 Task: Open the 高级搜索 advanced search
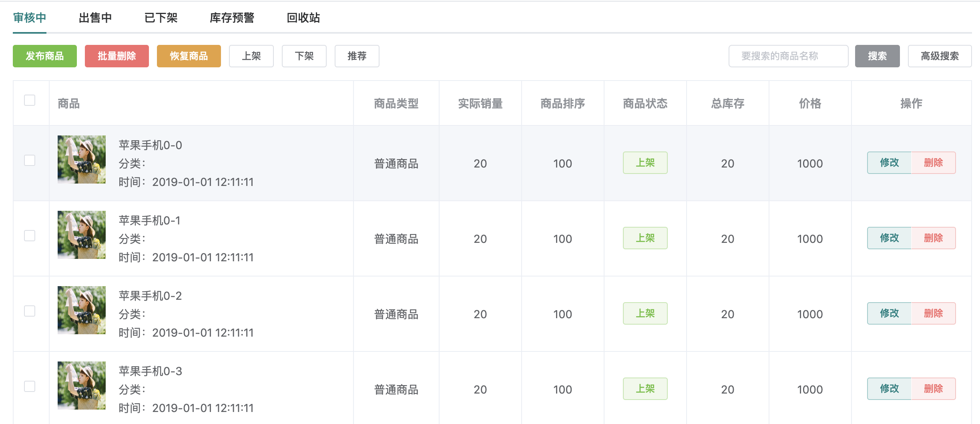click(940, 56)
